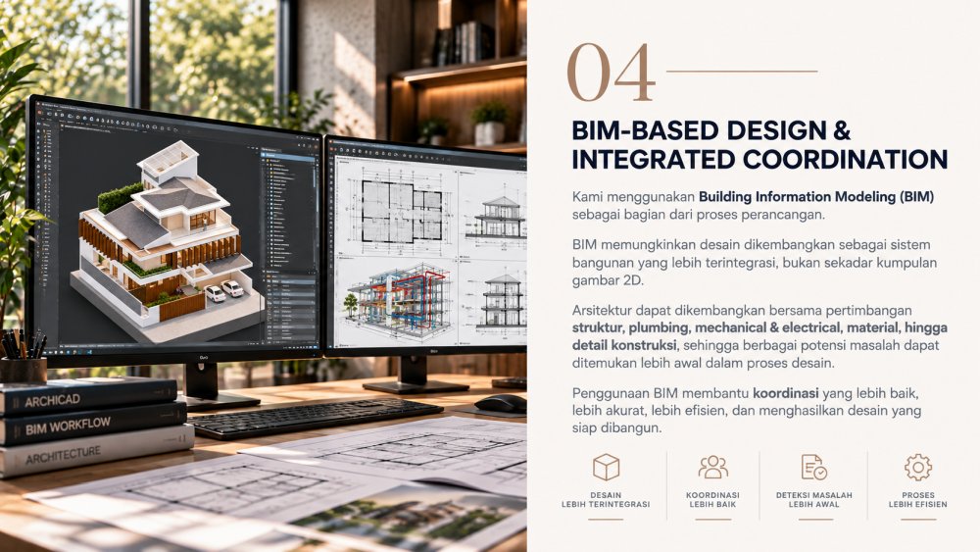Select the "KOORDINASI LEBIH BAIK" label
This screenshot has width=980, height=552.
tap(712, 499)
